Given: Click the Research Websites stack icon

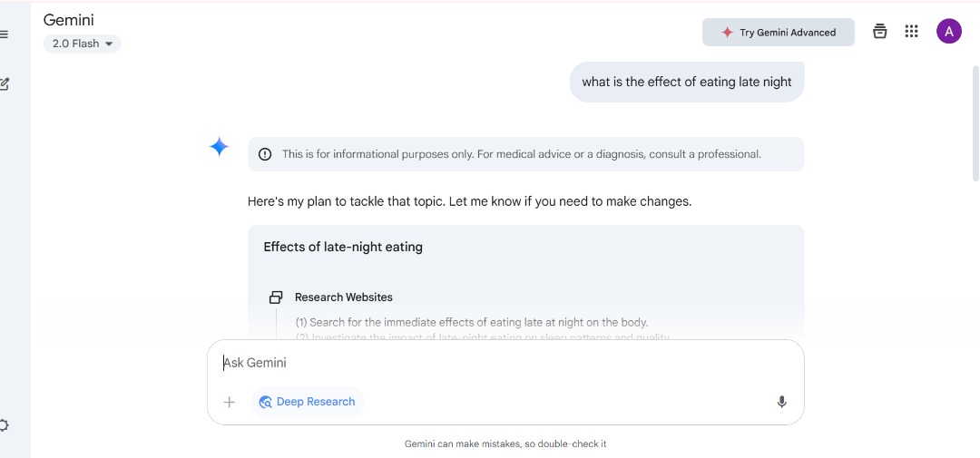Looking at the screenshot, I should click(276, 297).
